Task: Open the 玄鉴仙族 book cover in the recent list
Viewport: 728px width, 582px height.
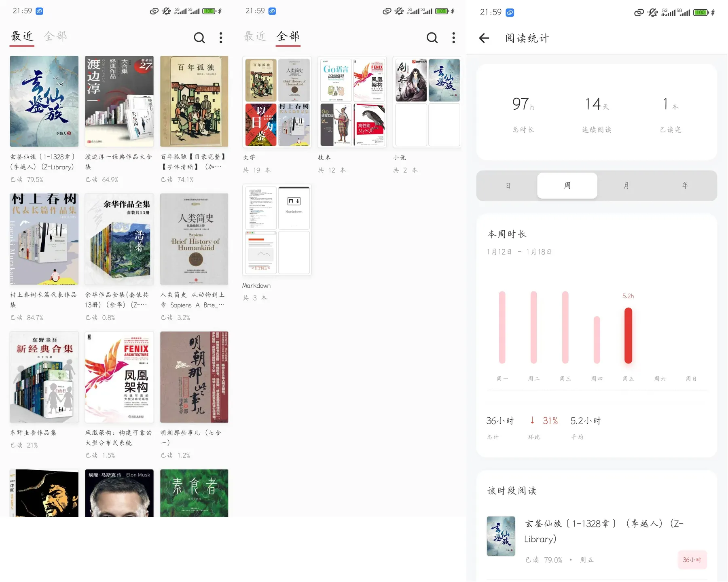Action: [x=44, y=101]
